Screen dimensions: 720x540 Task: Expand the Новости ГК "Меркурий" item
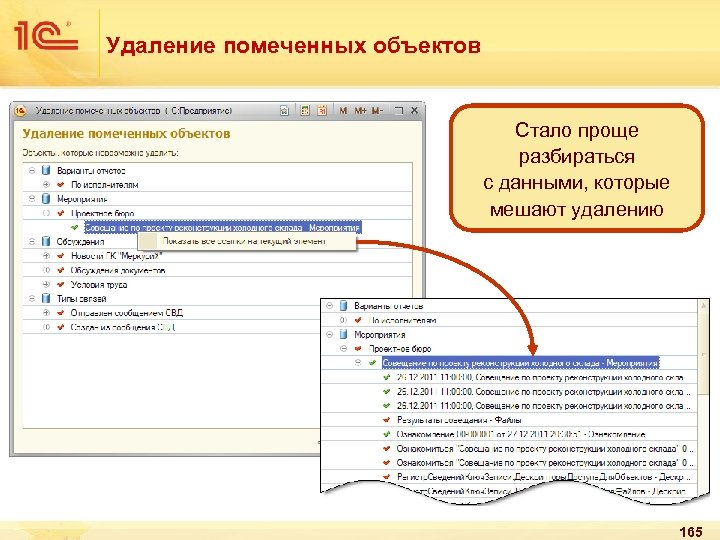46,256
